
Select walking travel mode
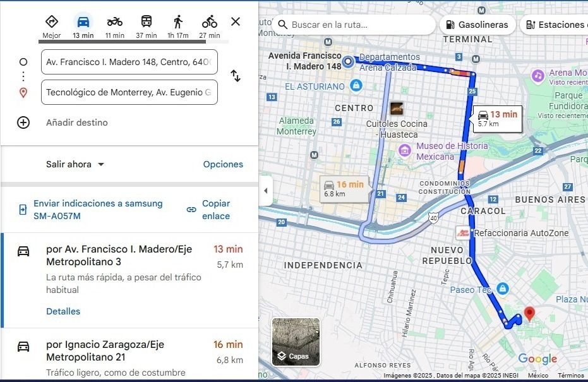(x=177, y=22)
